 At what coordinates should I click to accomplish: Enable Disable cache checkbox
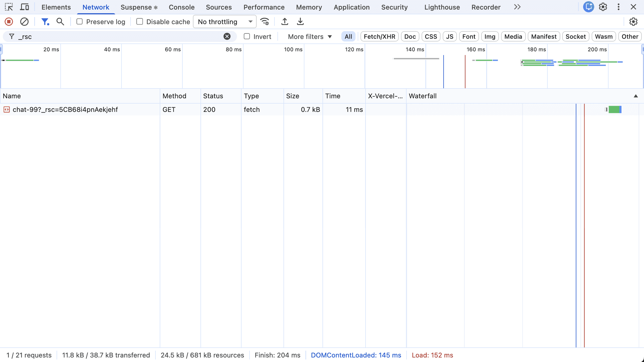coord(140,22)
